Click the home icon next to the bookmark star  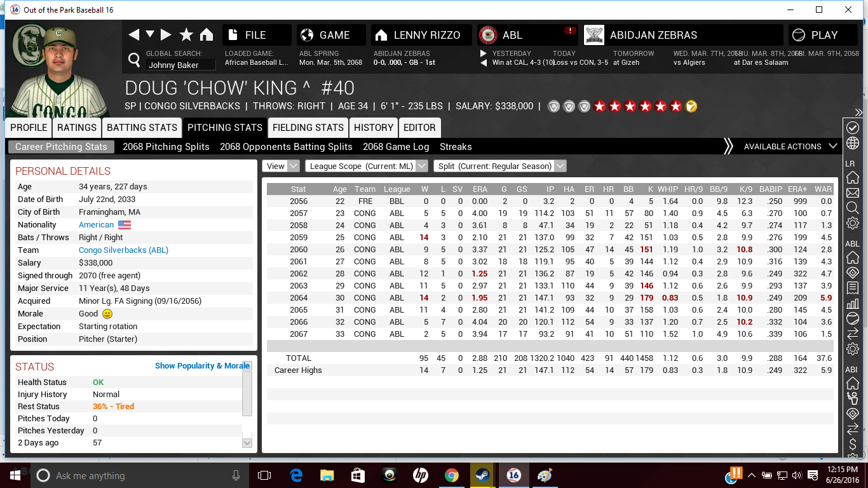tap(207, 35)
